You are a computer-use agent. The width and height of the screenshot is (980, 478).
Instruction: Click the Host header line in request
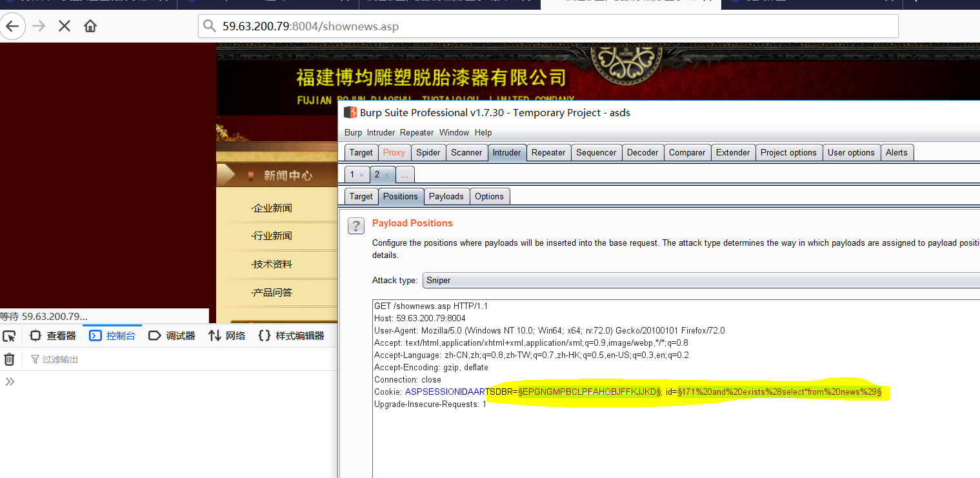[x=419, y=318]
